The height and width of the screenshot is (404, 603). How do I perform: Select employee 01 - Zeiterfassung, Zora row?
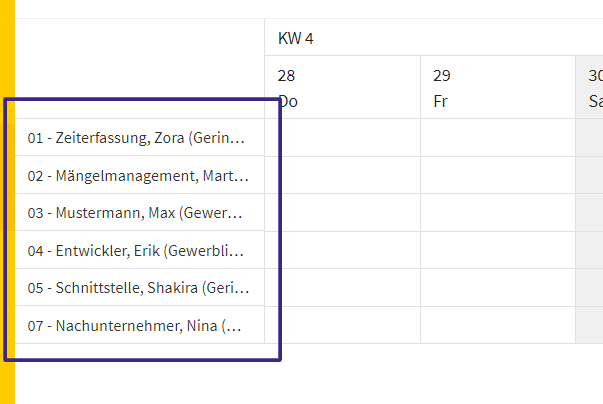(x=140, y=138)
